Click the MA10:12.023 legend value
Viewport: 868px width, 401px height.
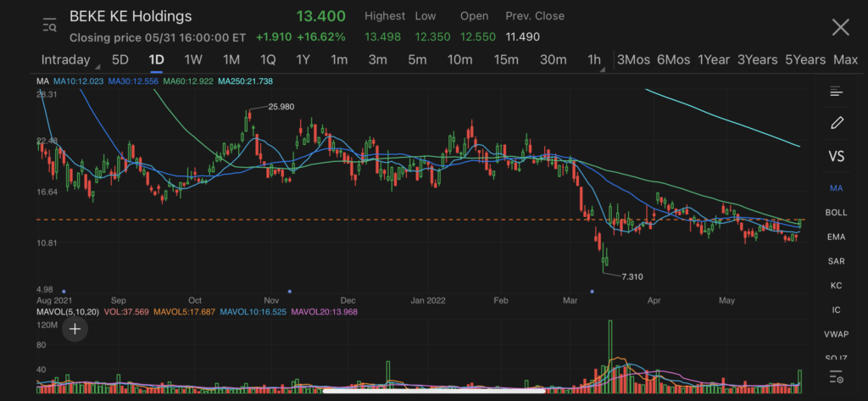pos(78,81)
